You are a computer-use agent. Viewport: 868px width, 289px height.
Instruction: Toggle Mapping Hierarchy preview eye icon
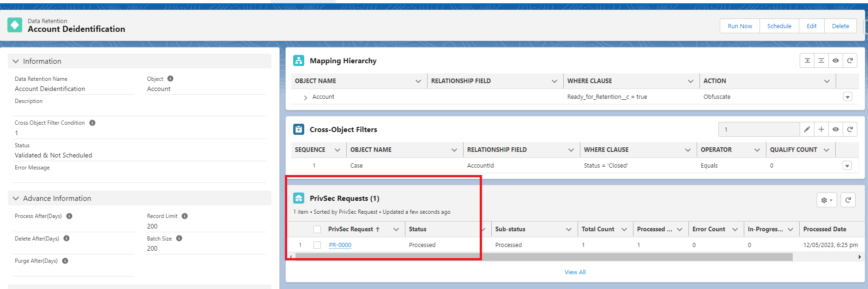(x=836, y=60)
